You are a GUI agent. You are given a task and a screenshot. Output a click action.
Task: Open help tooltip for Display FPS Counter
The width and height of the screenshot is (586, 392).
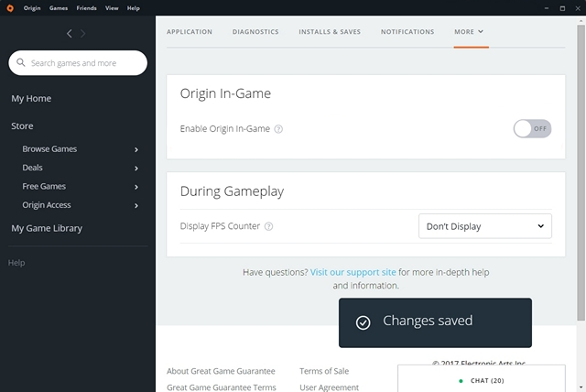(x=268, y=226)
